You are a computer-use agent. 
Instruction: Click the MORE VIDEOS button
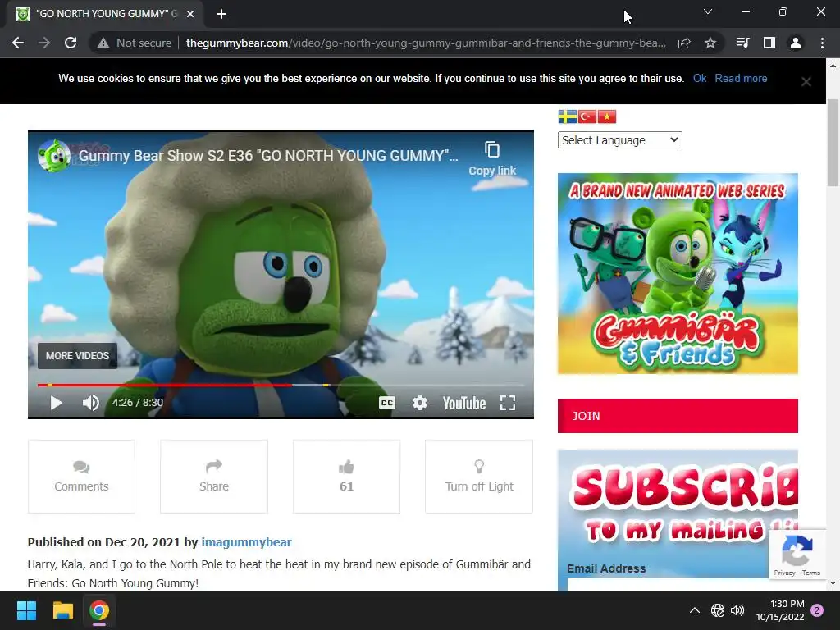[77, 356]
